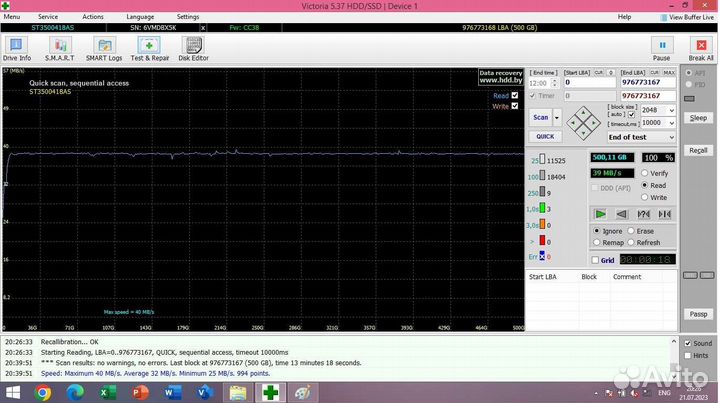The height and width of the screenshot is (403, 720).
Task: Open the Language menu
Action: coord(140,17)
